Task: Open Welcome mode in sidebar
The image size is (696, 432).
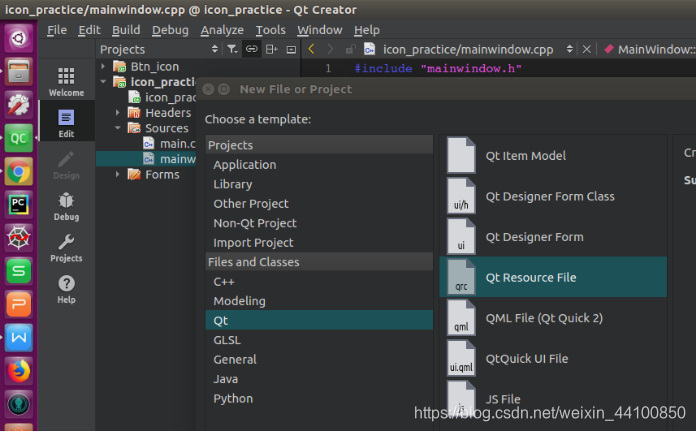Action: click(66, 82)
